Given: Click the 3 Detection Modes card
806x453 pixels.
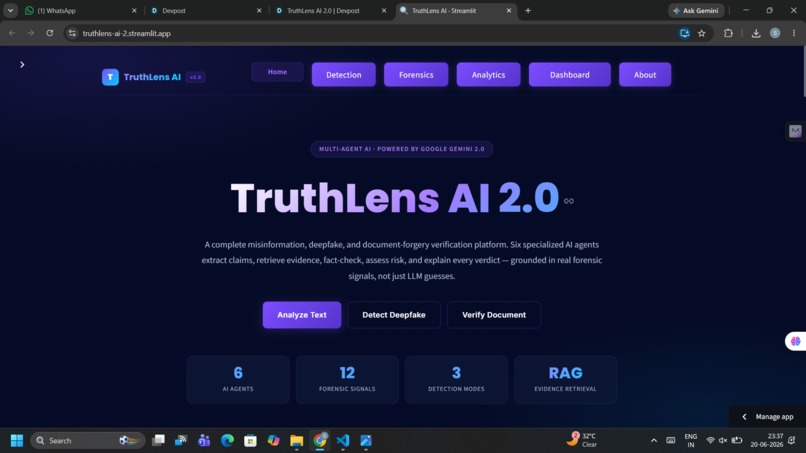Looking at the screenshot, I should pyautogui.click(x=456, y=379).
